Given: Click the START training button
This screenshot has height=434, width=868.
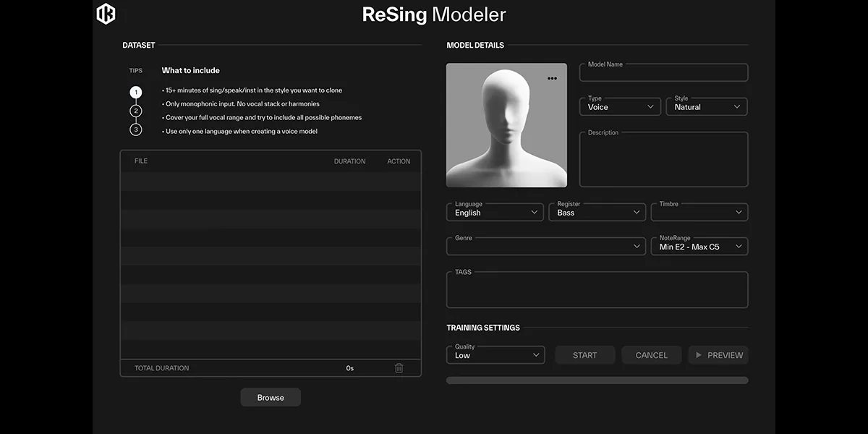Looking at the screenshot, I should click(584, 355).
